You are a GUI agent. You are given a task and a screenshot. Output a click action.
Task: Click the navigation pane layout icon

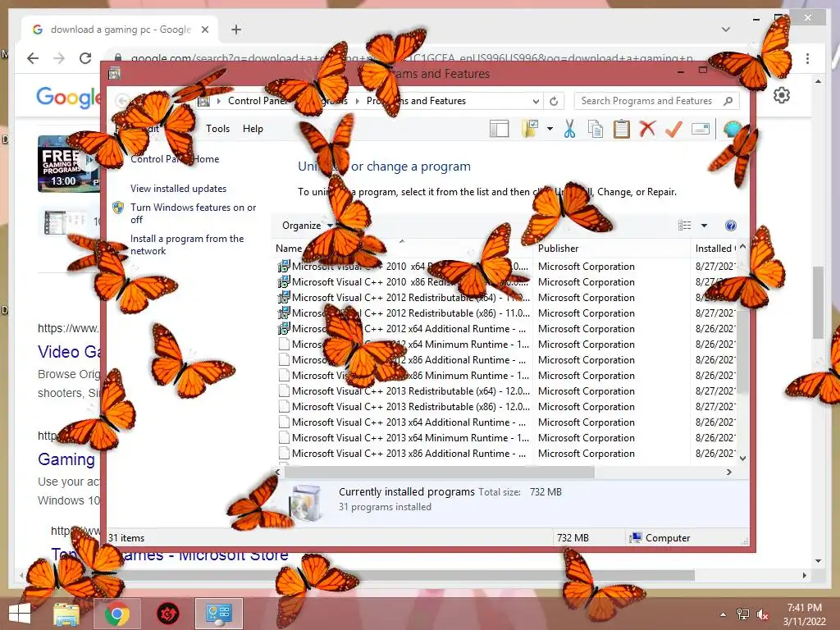499,129
